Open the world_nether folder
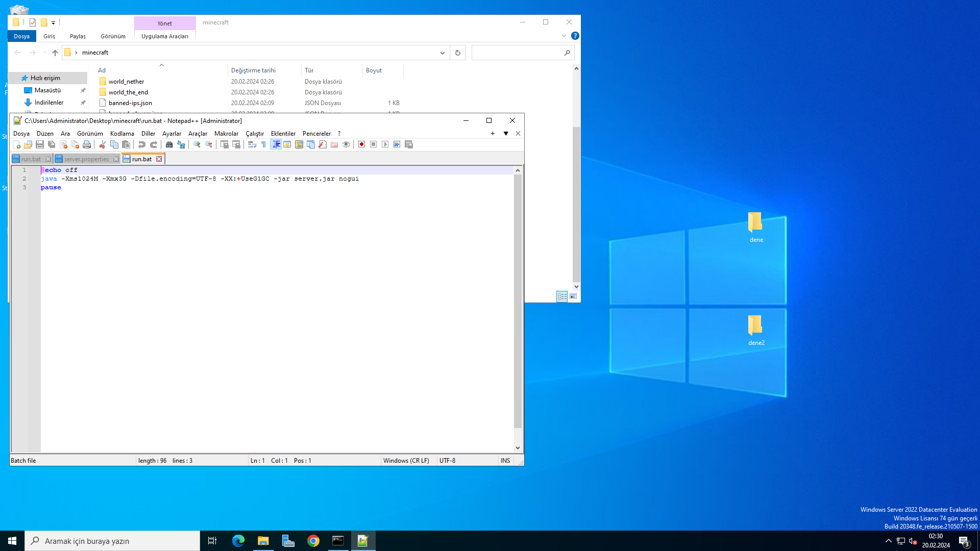The image size is (980, 551). pyautogui.click(x=126, y=82)
